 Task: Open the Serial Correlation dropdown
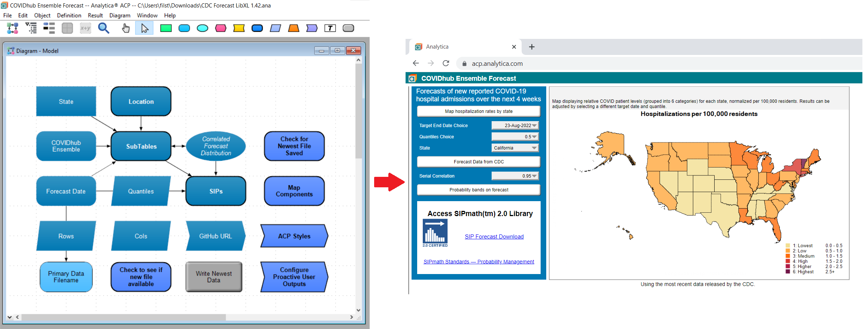[x=515, y=176]
